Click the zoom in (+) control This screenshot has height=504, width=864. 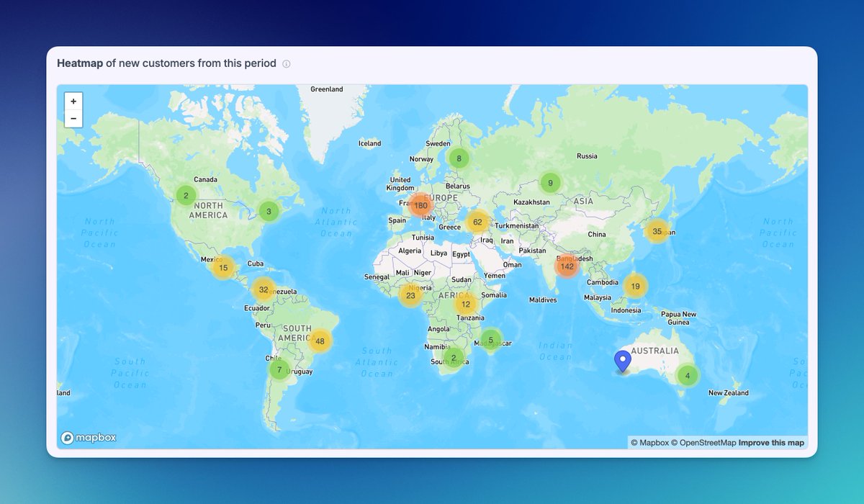tap(73, 101)
